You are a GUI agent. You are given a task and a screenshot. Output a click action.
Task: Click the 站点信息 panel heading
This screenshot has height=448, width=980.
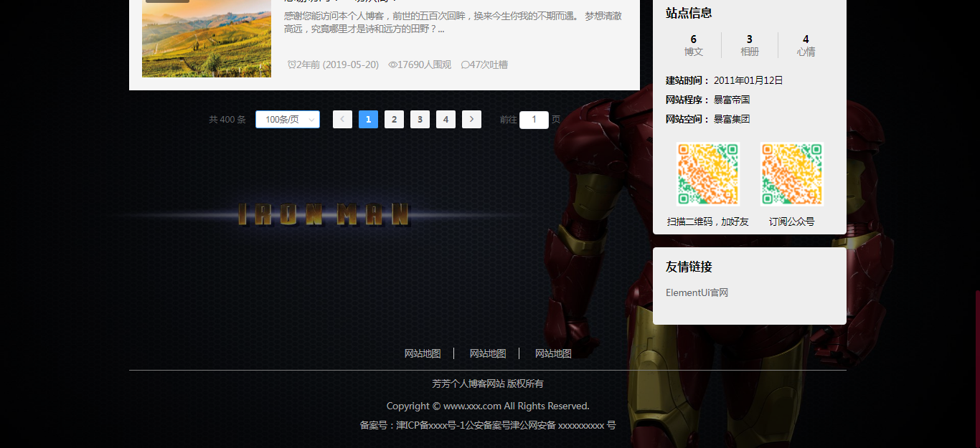(689, 13)
